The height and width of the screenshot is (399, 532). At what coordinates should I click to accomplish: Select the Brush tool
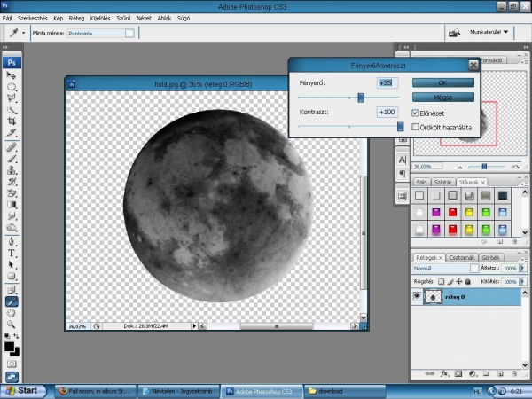point(12,159)
